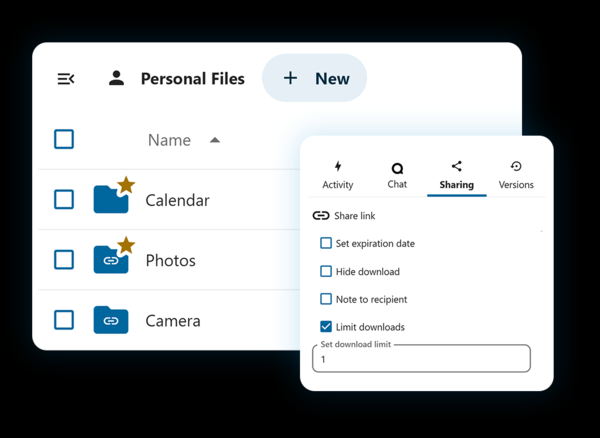Click the Personal Files user icon
Image resolution: width=600 pixels, height=438 pixels.
(117, 78)
